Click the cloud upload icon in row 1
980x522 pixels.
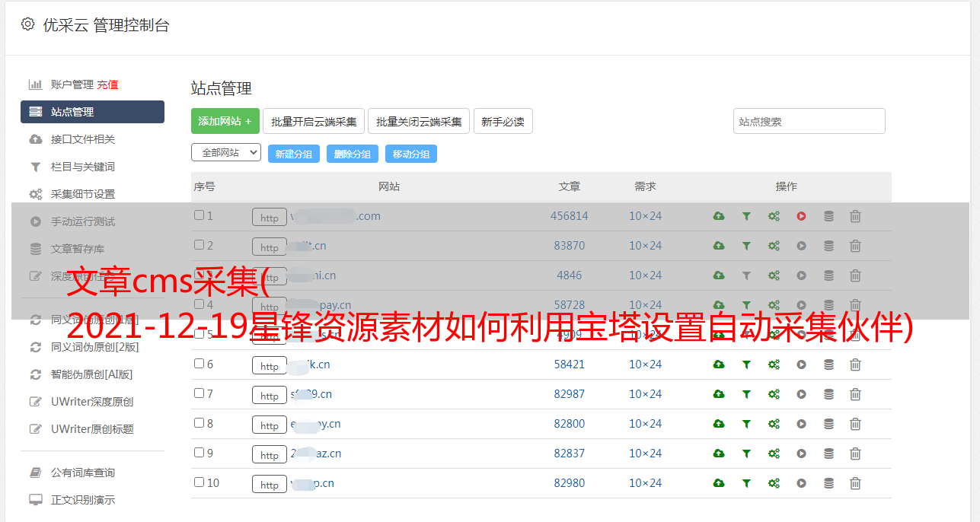(x=719, y=216)
